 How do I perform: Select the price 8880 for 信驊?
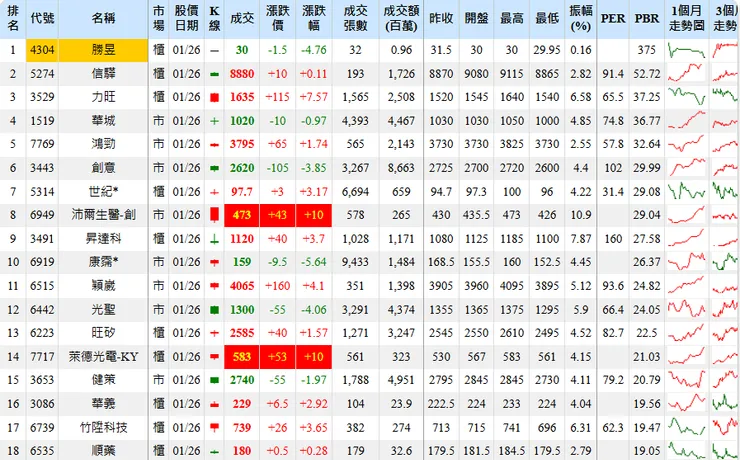pyautogui.click(x=242, y=74)
